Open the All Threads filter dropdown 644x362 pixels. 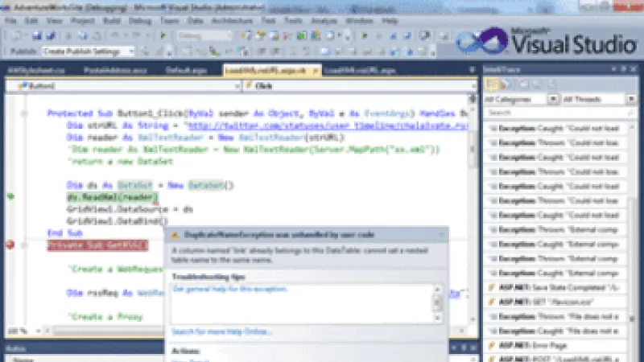(631, 99)
